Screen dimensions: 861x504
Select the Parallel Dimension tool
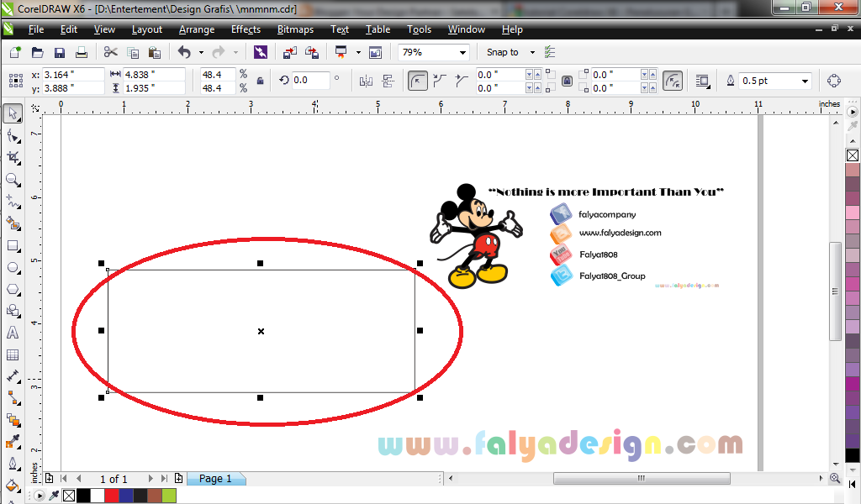13,376
